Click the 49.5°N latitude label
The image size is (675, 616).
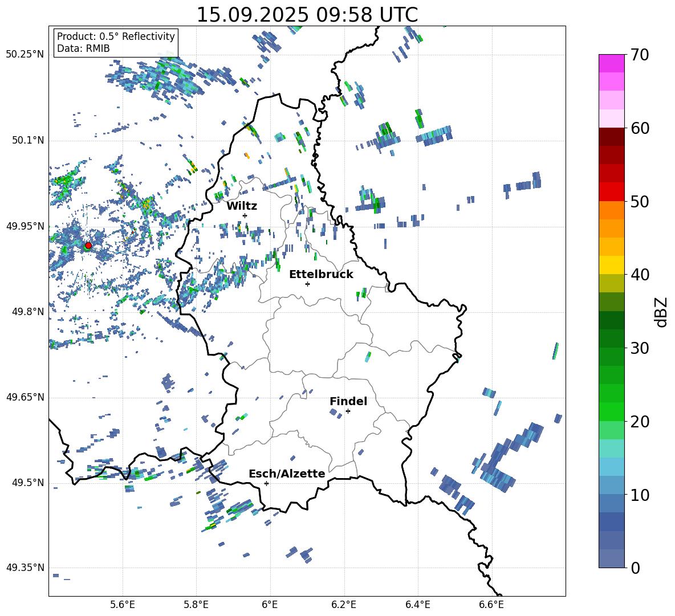pos(27,483)
